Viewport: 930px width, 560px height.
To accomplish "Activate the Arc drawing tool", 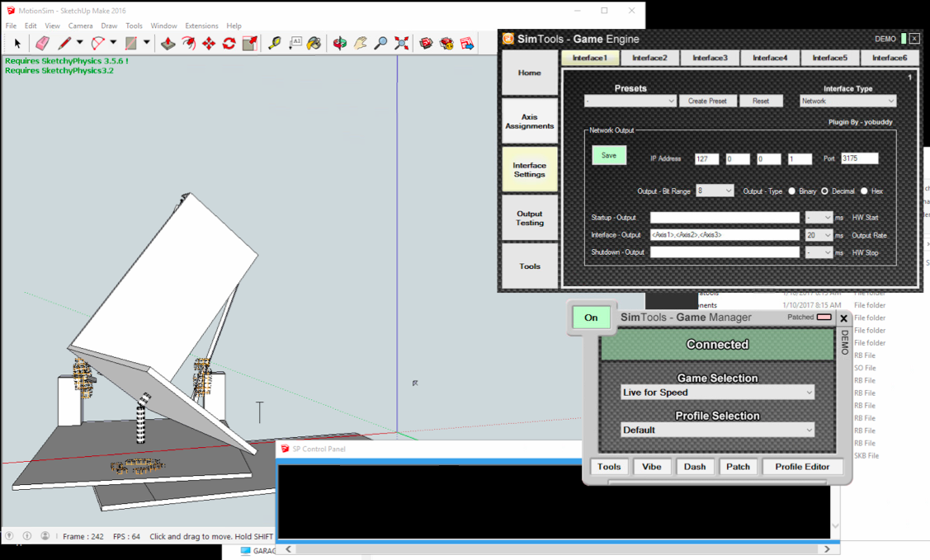I will [98, 43].
